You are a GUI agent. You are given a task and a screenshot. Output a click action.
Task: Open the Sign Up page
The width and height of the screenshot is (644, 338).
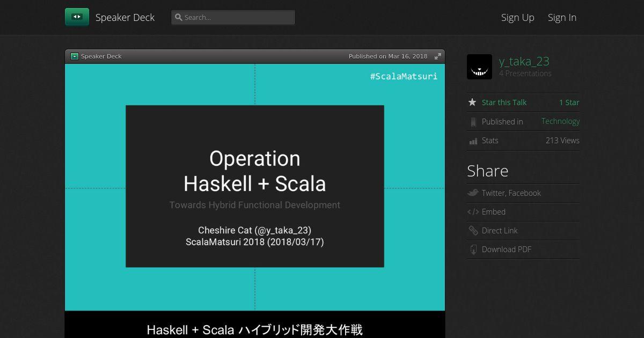click(x=518, y=17)
